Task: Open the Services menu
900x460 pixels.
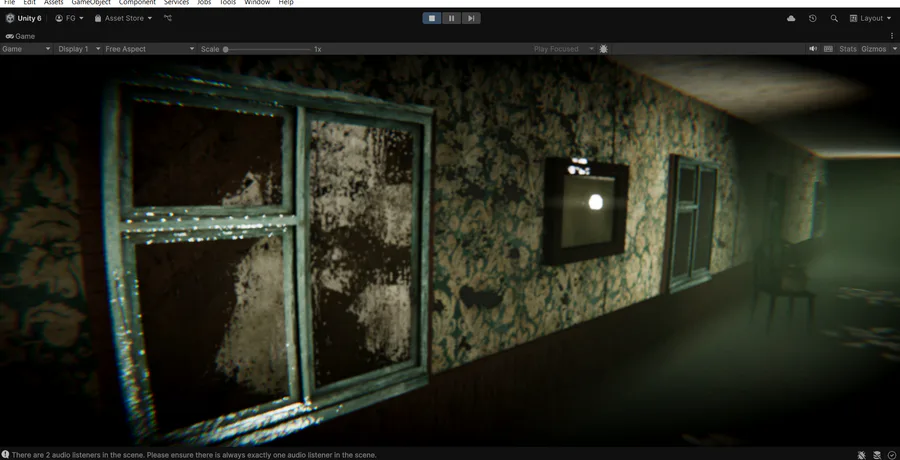Action: (x=176, y=2)
